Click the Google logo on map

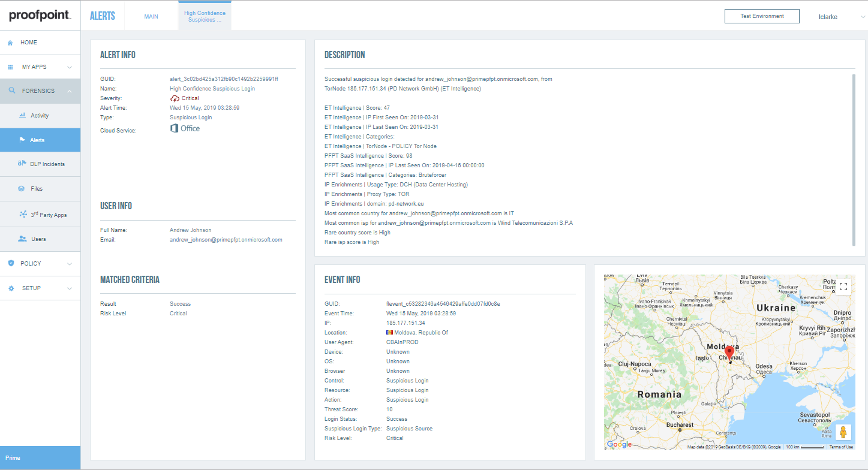click(x=620, y=444)
